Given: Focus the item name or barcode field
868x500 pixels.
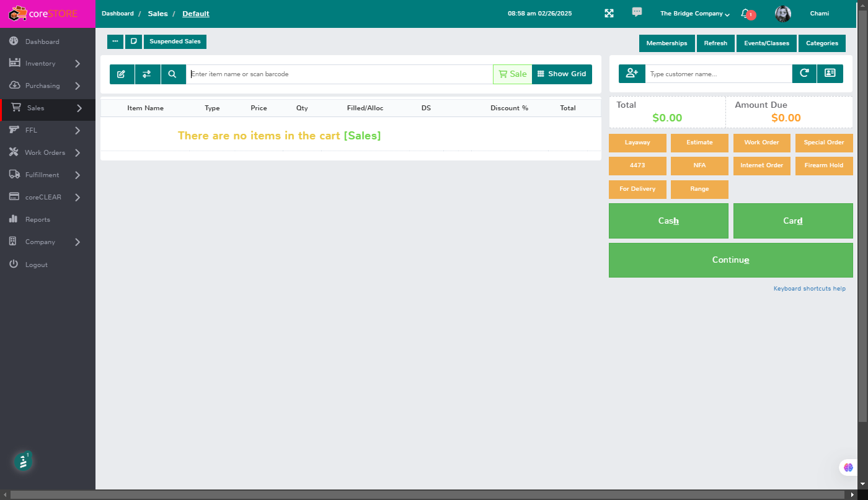Looking at the screenshot, I should (340, 74).
